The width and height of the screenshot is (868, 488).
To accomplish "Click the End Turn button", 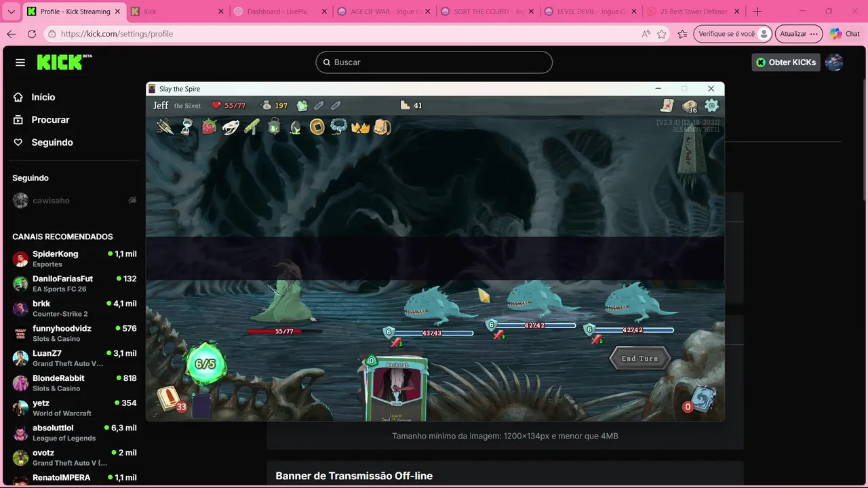I will (x=639, y=359).
